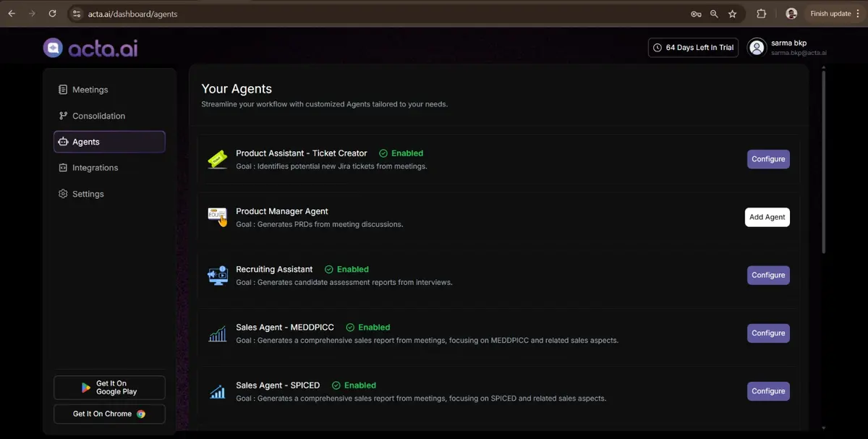Image resolution: width=868 pixels, height=439 pixels.
Task: Click the Get It On Google Play badge
Action: coord(109,388)
